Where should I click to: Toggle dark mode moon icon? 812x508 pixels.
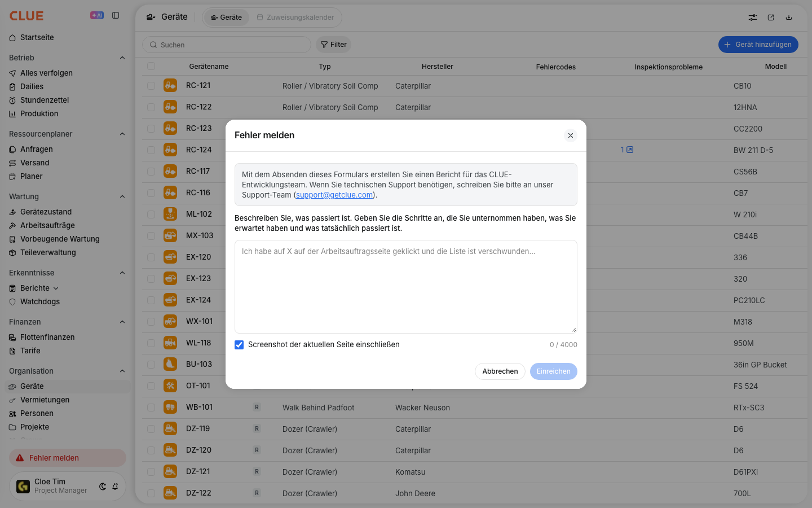click(103, 486)
